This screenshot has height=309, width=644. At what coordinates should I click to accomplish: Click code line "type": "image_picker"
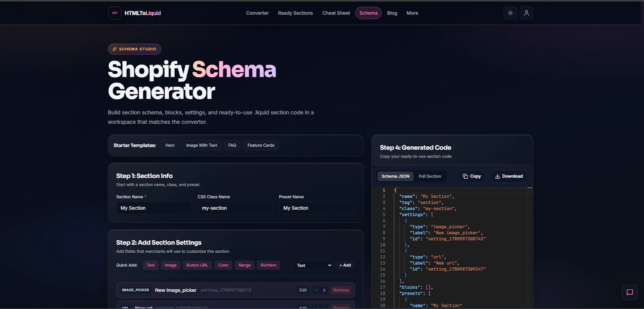click(x=440, y=227)
